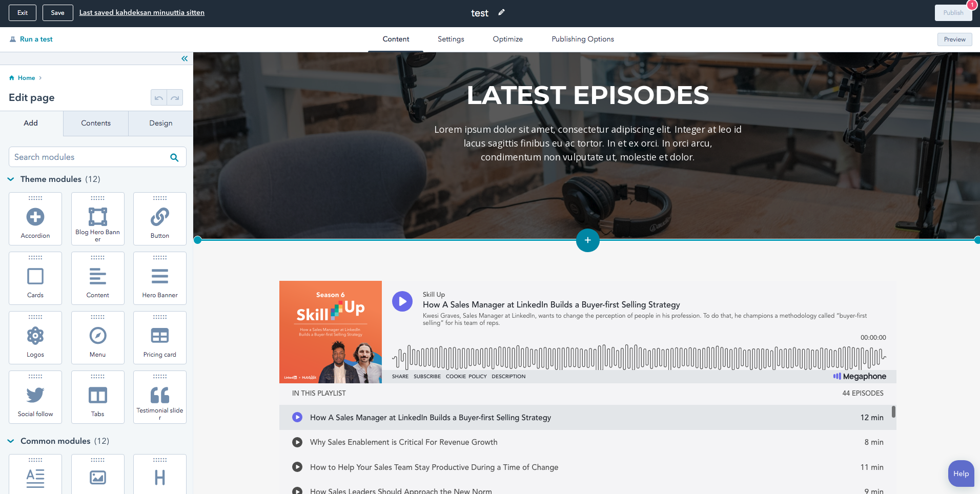Play episode How to Help Your Sales Team
The height and width of the screenshot is (494, 980).
[297, 467]
